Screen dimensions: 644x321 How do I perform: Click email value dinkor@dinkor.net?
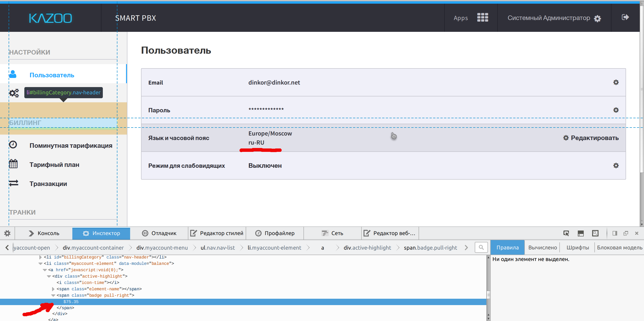point(274,83)
